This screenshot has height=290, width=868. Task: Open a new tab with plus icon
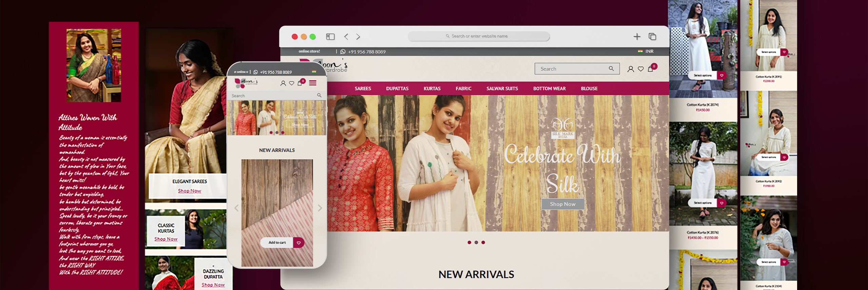(x=637, y=37)
